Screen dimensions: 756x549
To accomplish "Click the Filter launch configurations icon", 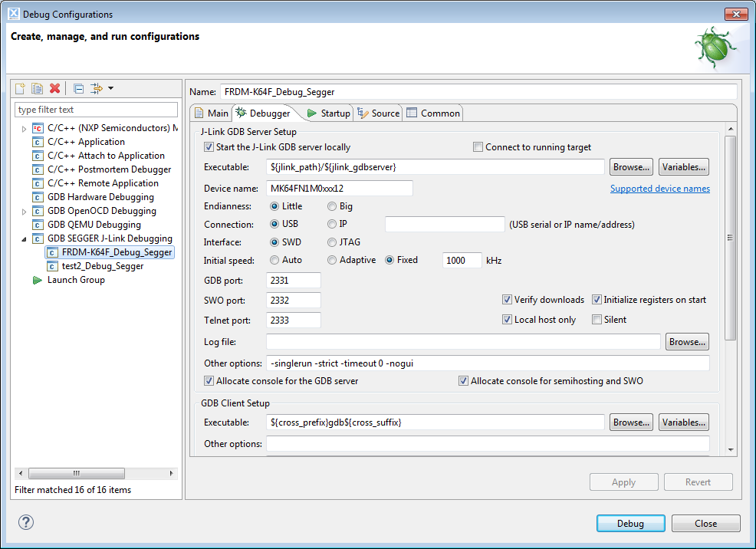I will tap(96, 88).
